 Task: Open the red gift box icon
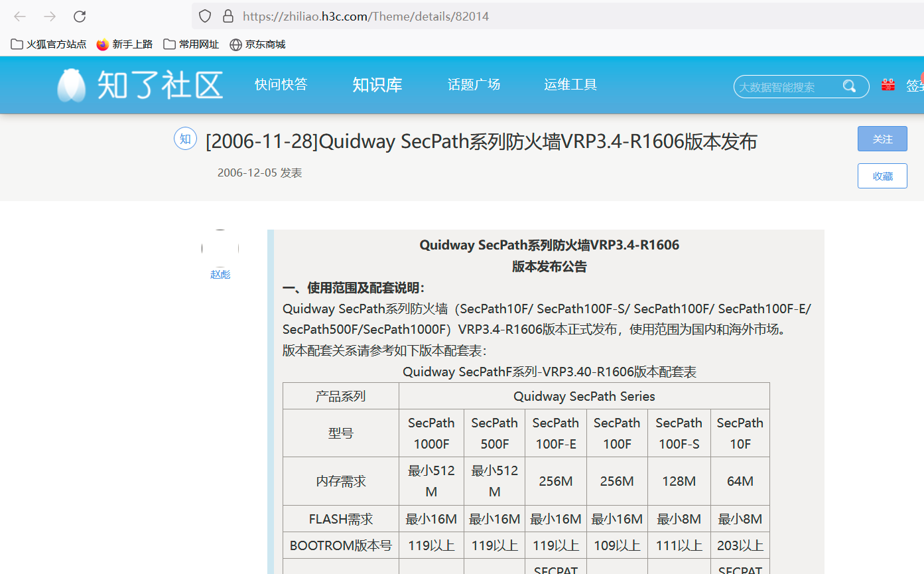pyautogui.click(x=888, y=85)
